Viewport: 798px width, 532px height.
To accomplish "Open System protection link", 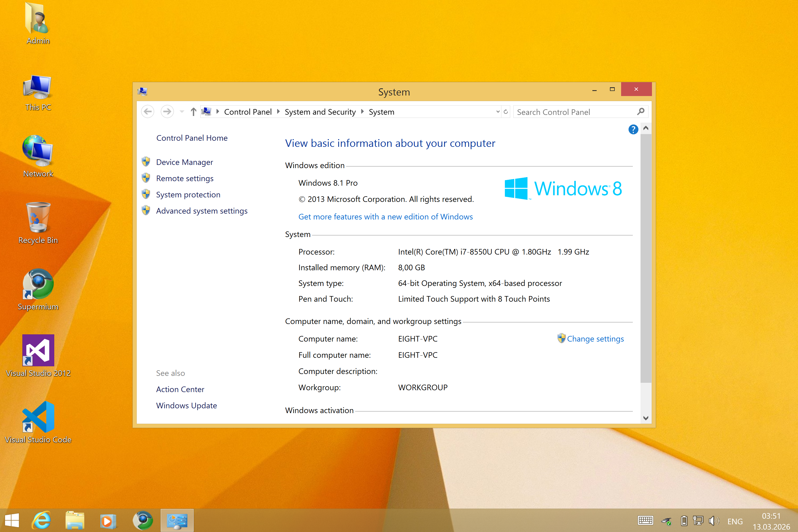I will click(x=188, y=195).
